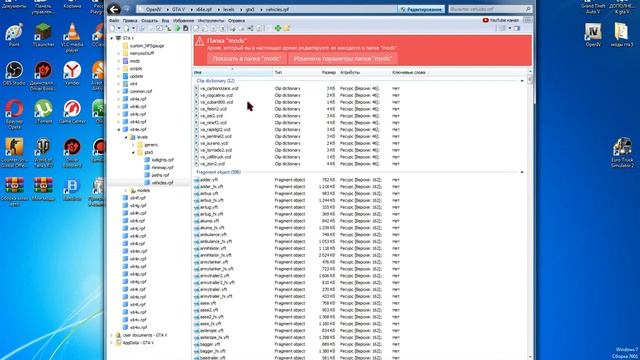
Task: Expand the models folder tree node
Action: coord(126,190)
